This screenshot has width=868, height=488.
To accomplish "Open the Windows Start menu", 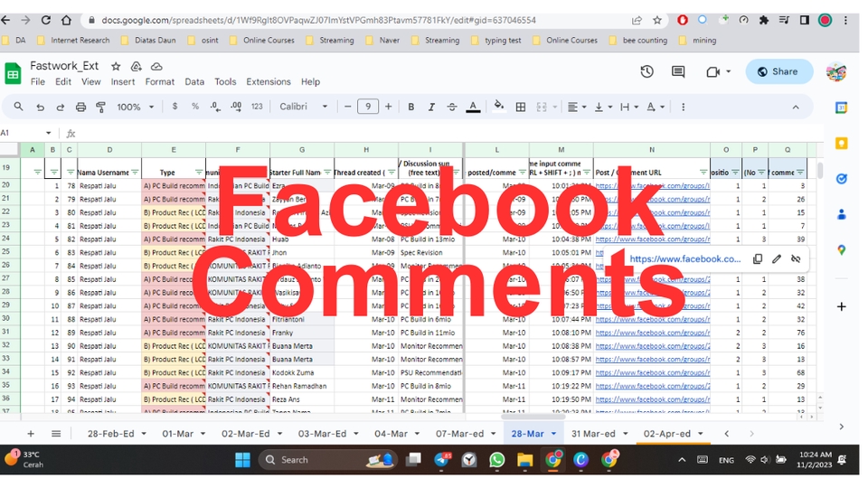I will (x=242, y=460).
